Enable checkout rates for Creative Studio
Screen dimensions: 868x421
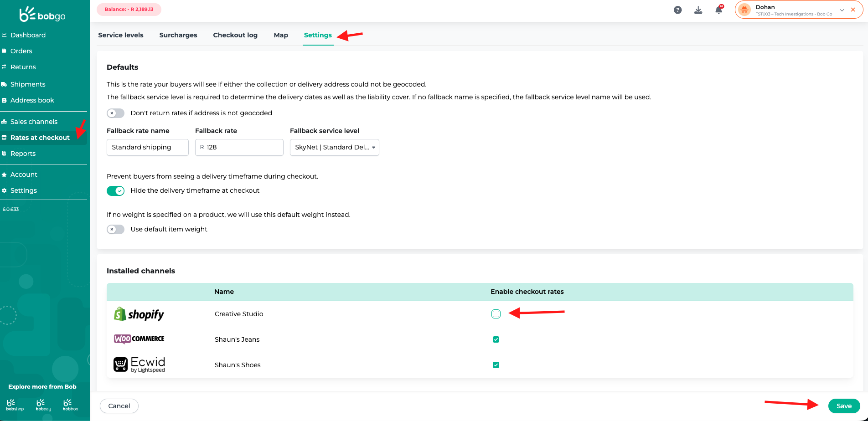click(496, 314)
